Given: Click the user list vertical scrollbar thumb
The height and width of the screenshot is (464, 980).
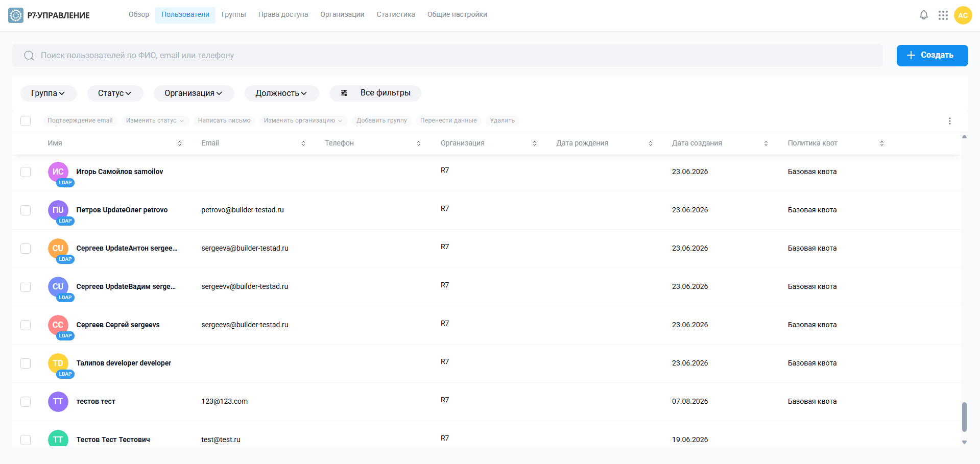Looking at the screenshot, I should 964,417.
